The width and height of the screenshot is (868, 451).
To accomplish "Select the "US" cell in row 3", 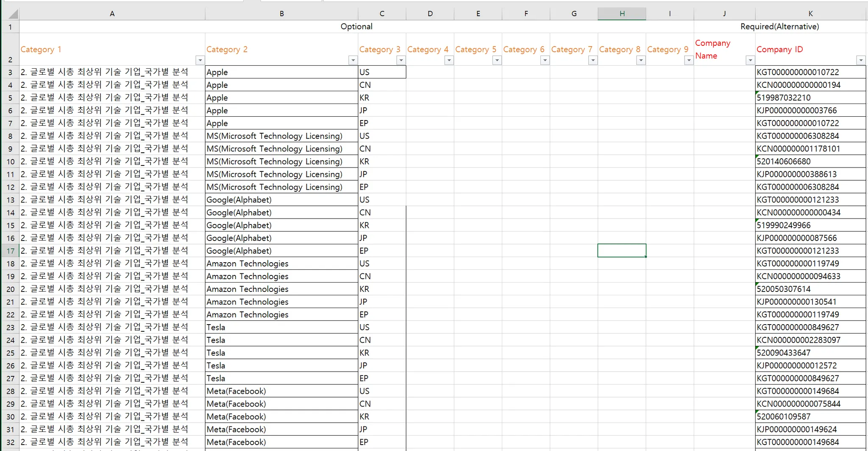I will pos(382,72).
